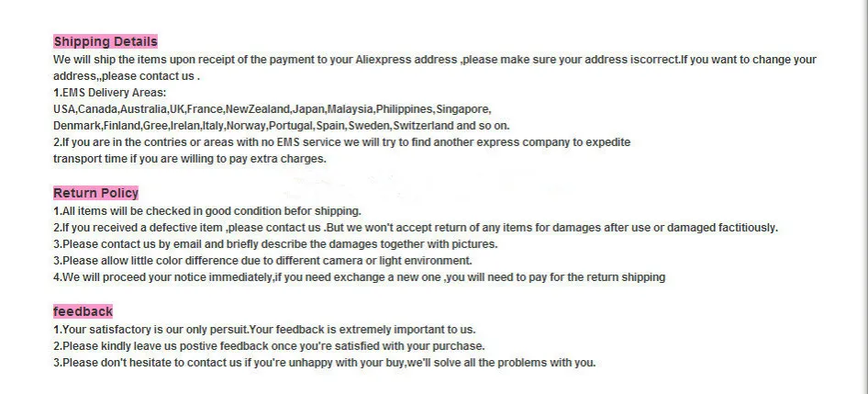
Task: Click the defective item return policy line
Action: coord(416,228)
